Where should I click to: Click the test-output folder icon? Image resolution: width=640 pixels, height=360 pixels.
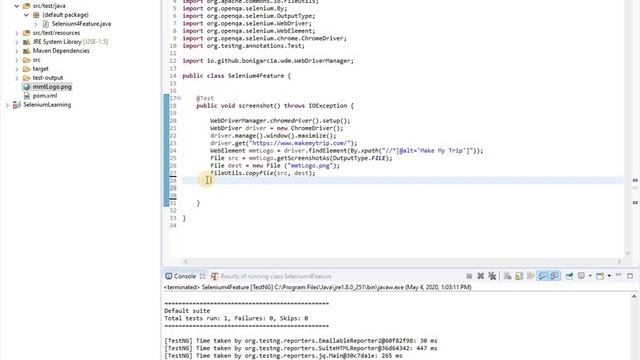(x=27, y=78)
